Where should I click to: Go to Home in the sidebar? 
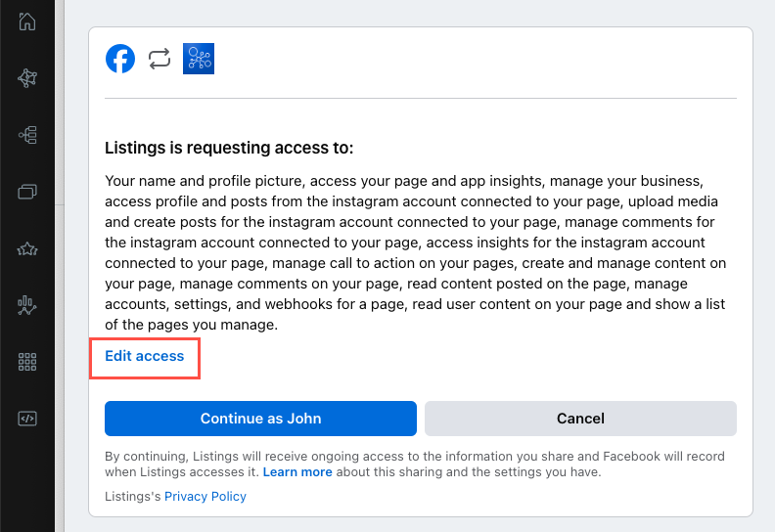(x=27, y=22)
